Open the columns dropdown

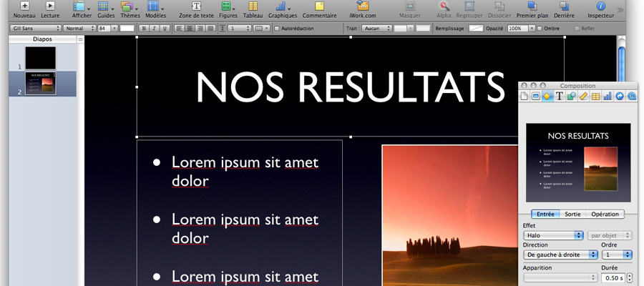pos(262,29)
